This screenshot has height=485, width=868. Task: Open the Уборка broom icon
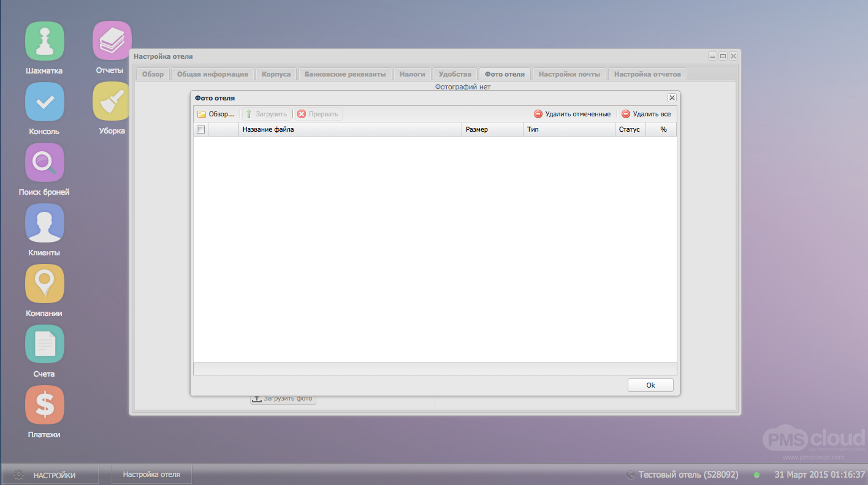pos(111,102)
